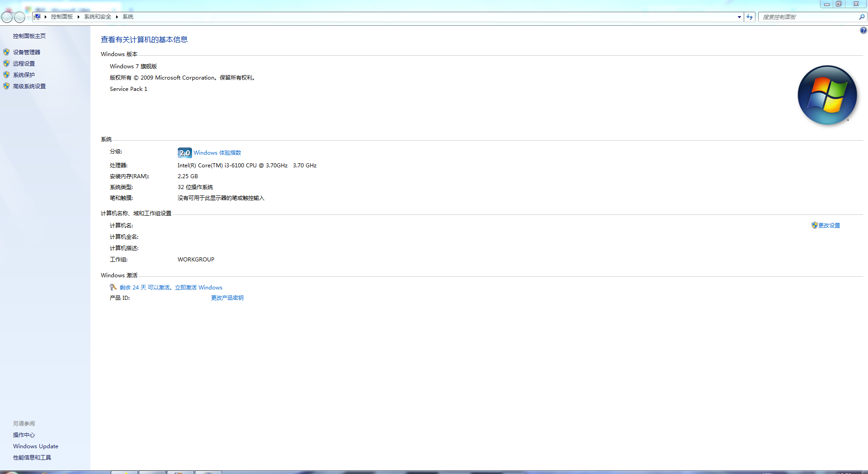Click shield icon beside 远程设置
Screen dimensions: 868x474
pos(6,63)
